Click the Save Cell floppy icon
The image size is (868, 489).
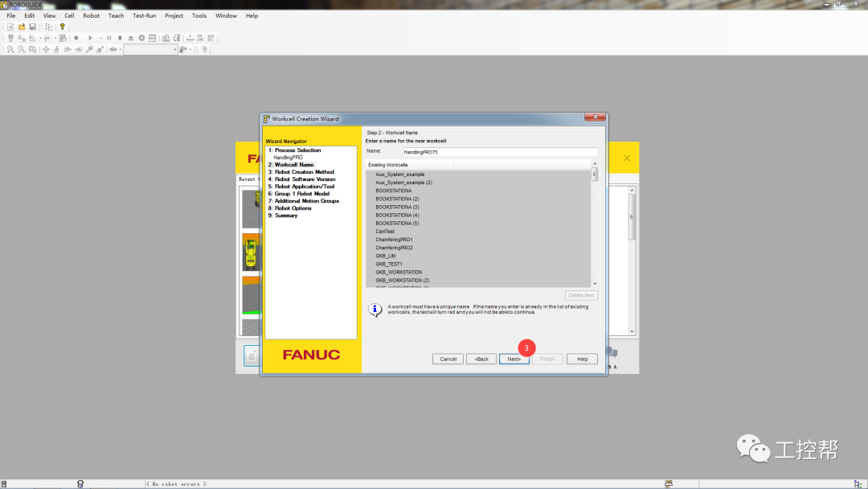click(x=33, y=27)
